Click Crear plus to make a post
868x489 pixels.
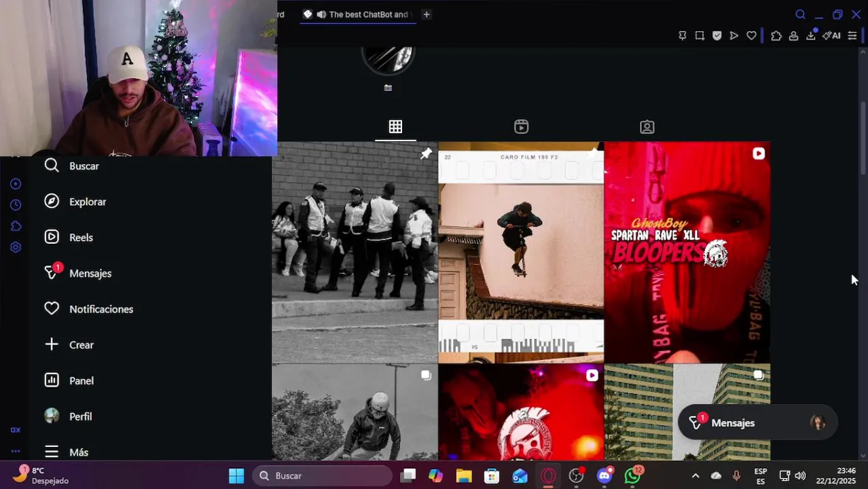(69, 345)
